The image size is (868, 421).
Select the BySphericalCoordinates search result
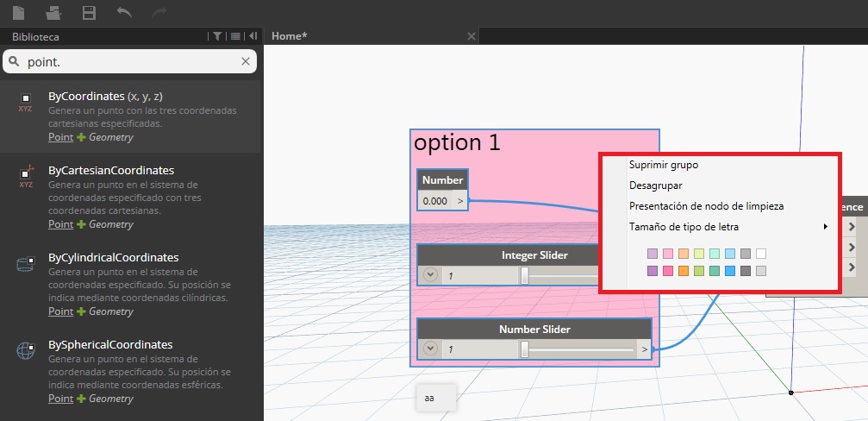pos(110,344)
